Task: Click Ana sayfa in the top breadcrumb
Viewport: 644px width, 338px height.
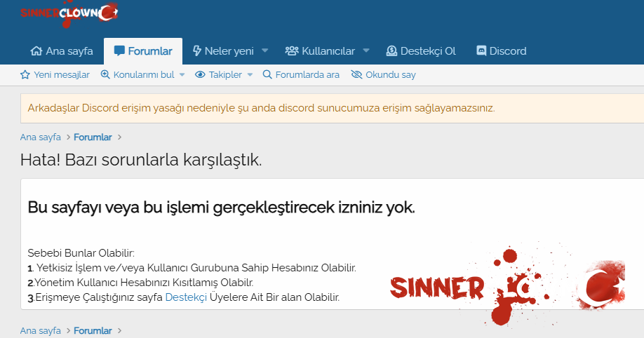Action: (41, 137)
